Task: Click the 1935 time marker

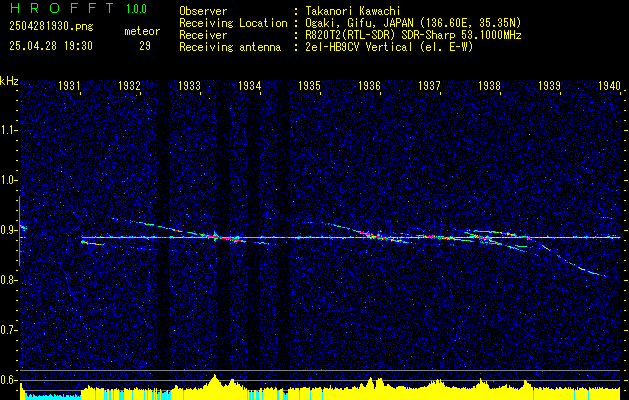Action: click(309, 85)
